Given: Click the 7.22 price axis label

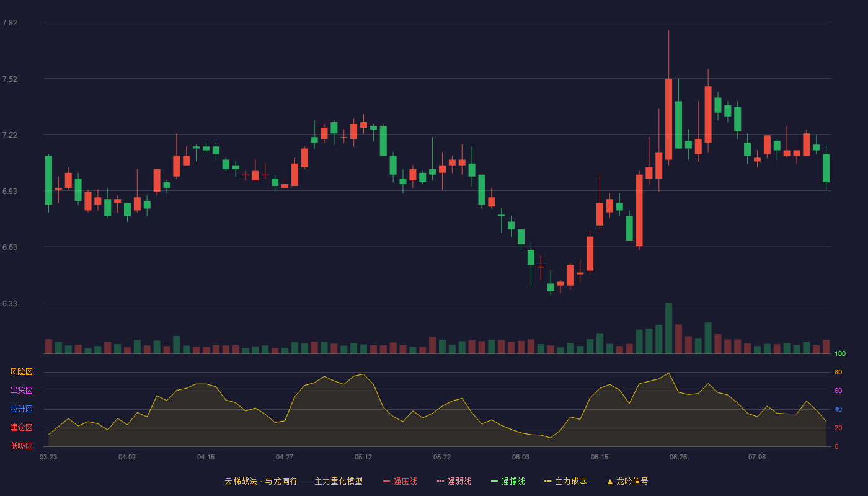Looking at the screenshot, I should point(10,135).
